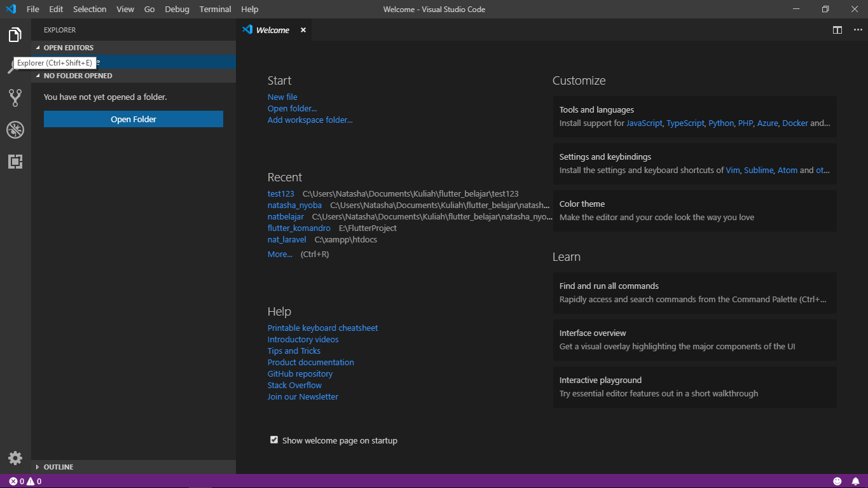
Task: Click the Split Editor icon
Action: click(837, 30)
